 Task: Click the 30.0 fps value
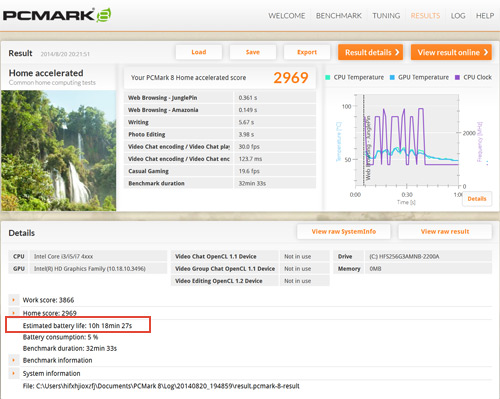pyautogui.click(x=249, y=147)
